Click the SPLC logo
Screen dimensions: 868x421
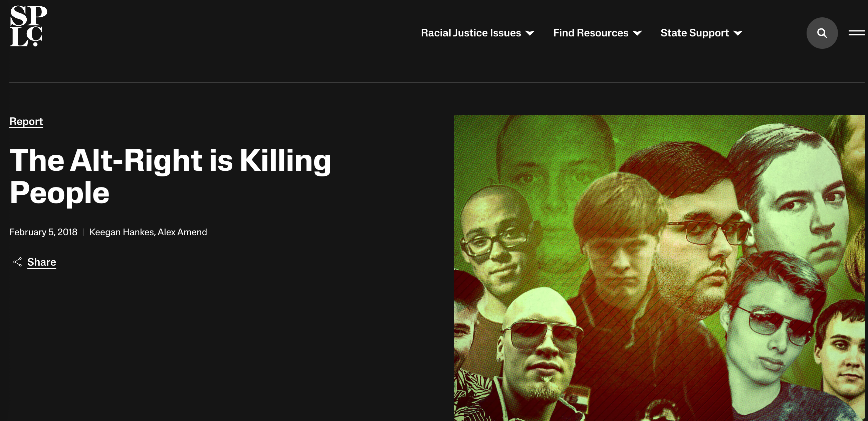[28, 26]
